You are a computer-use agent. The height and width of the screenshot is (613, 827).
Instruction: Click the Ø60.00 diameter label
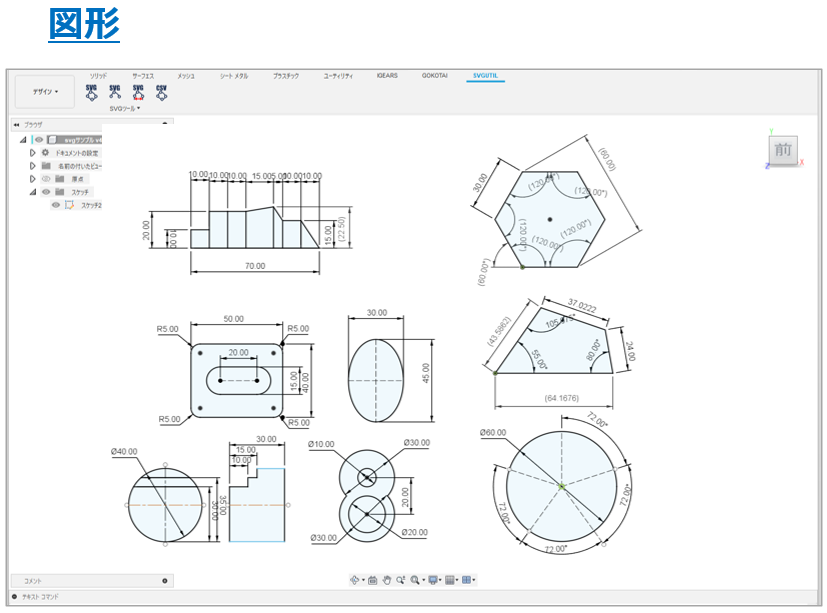pyautogui.click(x=493, y=433)
